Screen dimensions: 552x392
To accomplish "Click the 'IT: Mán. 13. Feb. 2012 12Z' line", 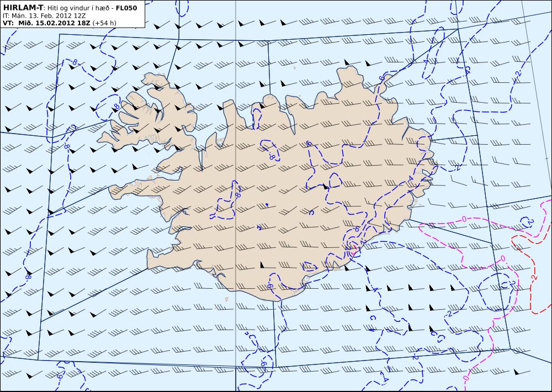I will [44, 16].
